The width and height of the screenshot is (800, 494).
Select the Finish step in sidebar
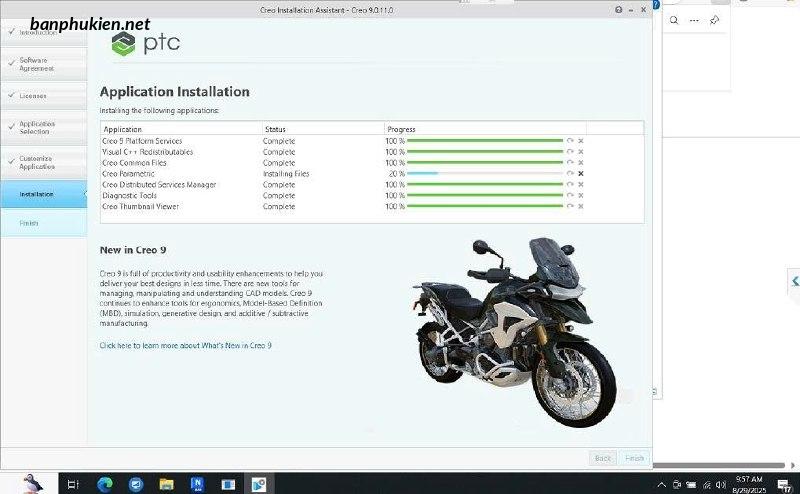coord(30,223)
